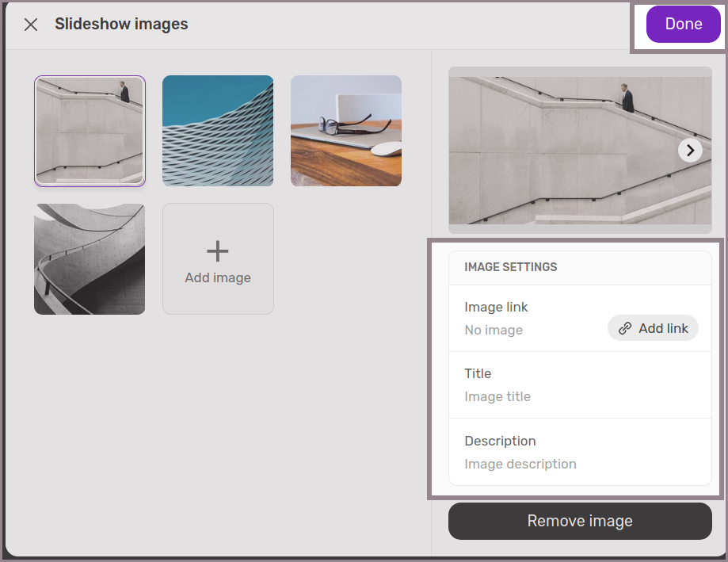Click the chain link icon beside Add link
This screenshot has height=562, width=728.
coord(625,328)
